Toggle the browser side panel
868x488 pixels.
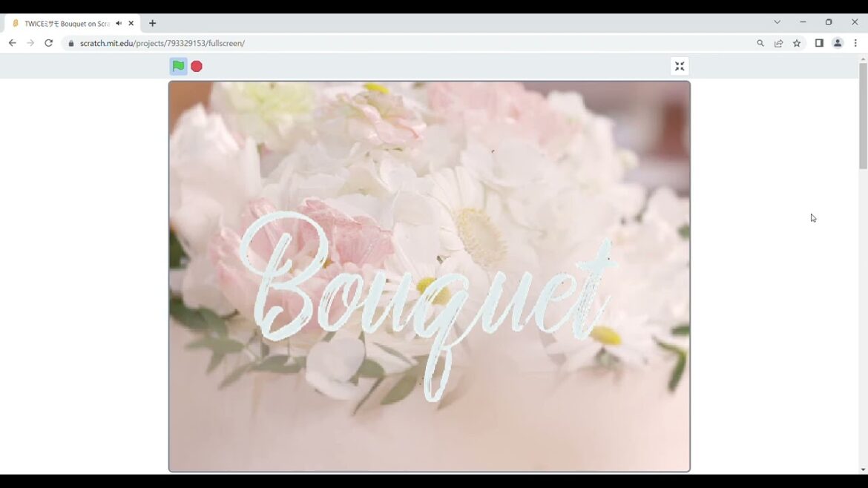pos(819,44)
